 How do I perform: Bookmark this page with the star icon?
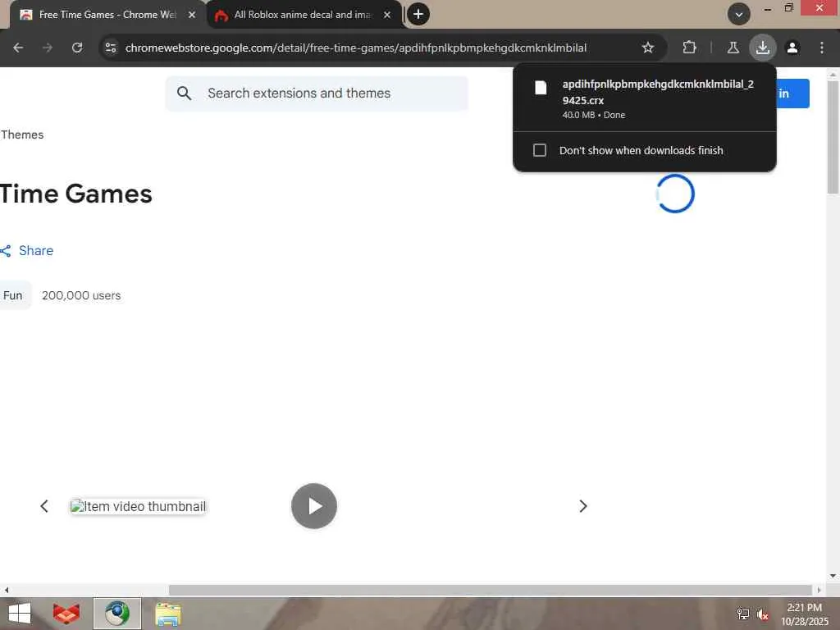click(x=648, y=48)
